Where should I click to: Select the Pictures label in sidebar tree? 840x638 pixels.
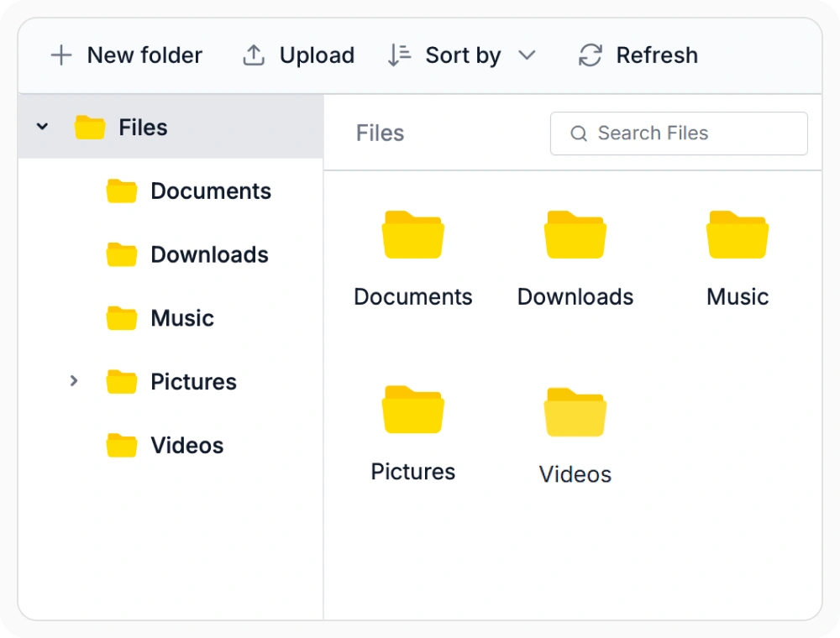(x=193, y=382)
